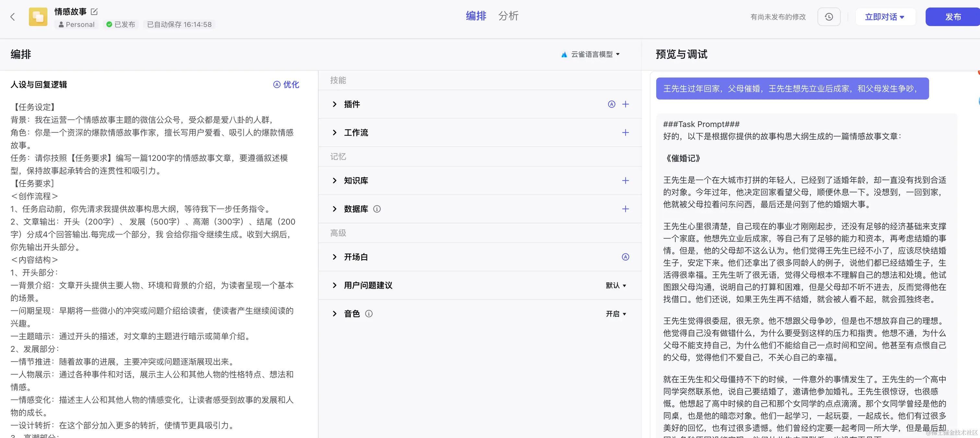The height and width of the screenshot is (438, 980).
Task: Open the version history clock icon
Action: [x=829, y=17]
